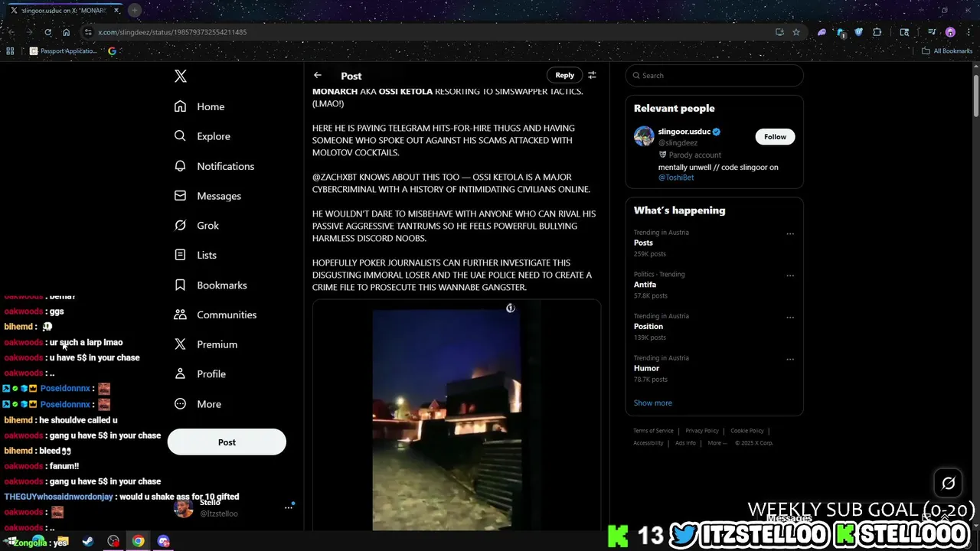
Task: Open the Terms of Service footer link
Action: (653, 431)
